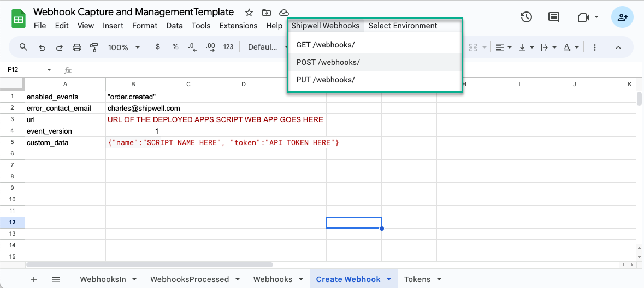Open the all sheets list
Screen dimensions: 644x288
click(x=56, y=279)
